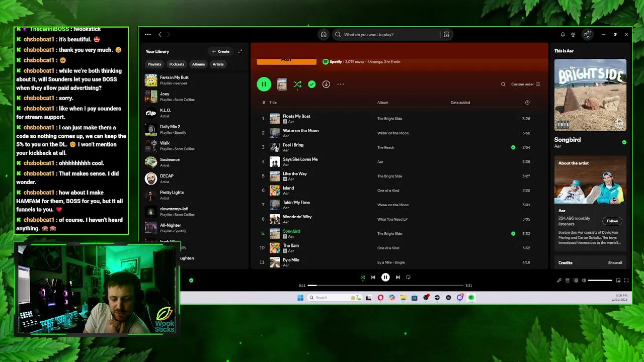Open the Daily Mix 2 playlist
Image resolution: width=644 pixels, height=362 pixels.
194,129
